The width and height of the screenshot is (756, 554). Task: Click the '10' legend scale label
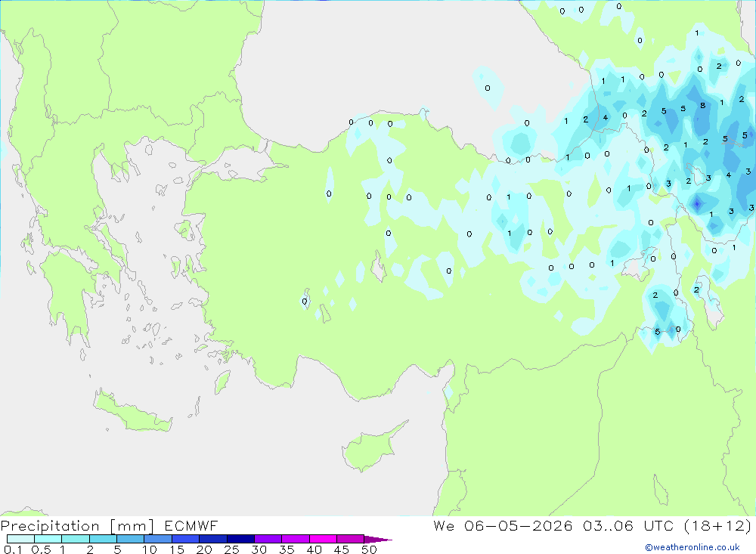click(150, 549)
